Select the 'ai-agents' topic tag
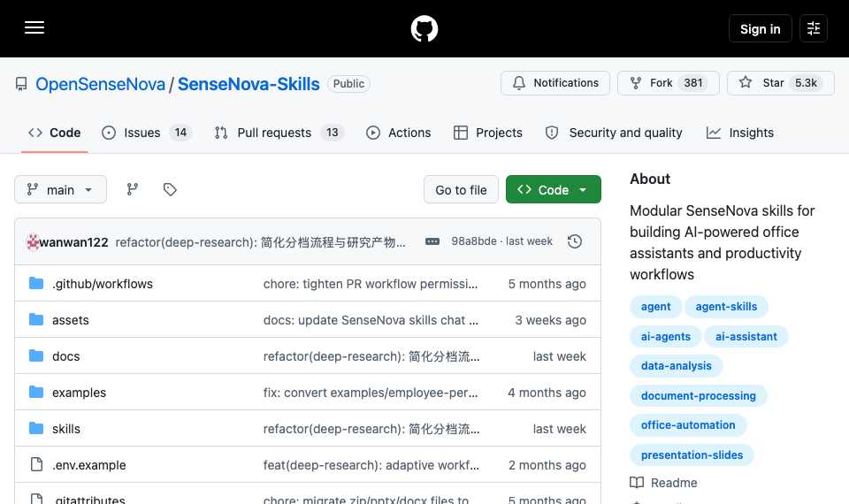Image resolution: width=849 pixels, height=504 pixels. click(x=665, y=336)
